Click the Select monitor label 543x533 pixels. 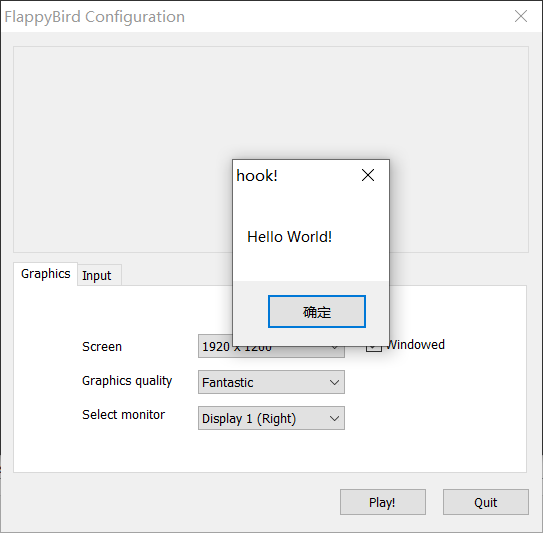pos(123,415)
